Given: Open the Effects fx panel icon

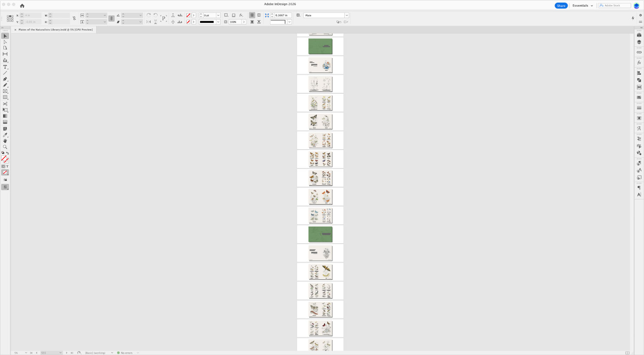Looking at the screenshot, I should [639, 63].
